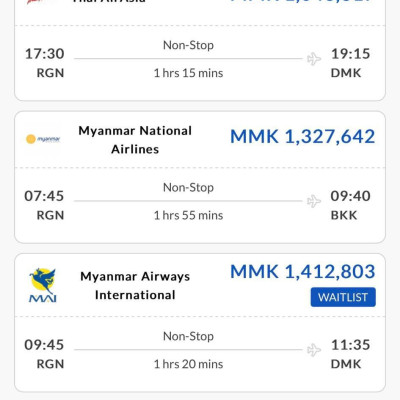
Task: Click the WAITLIST badge
Action: [x=343, y=297]
